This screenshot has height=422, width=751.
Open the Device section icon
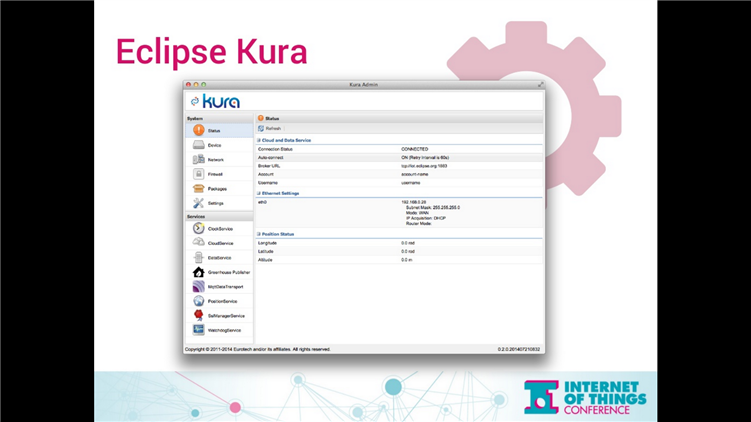click(199, 145)
